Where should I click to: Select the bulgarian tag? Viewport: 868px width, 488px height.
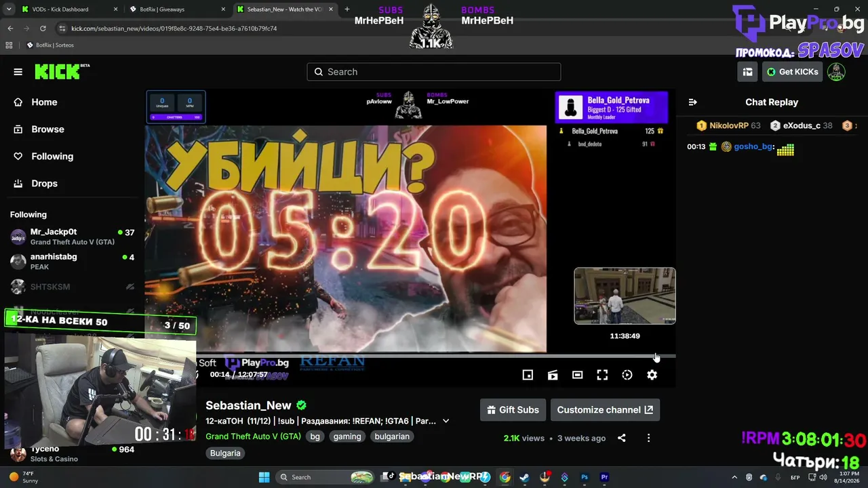(x=392, y=436)
